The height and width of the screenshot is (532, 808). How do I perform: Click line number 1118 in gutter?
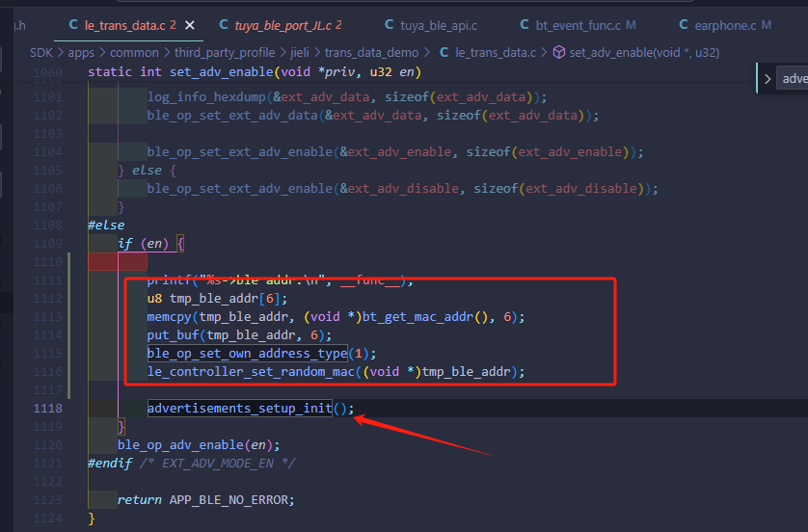point(47,409)
